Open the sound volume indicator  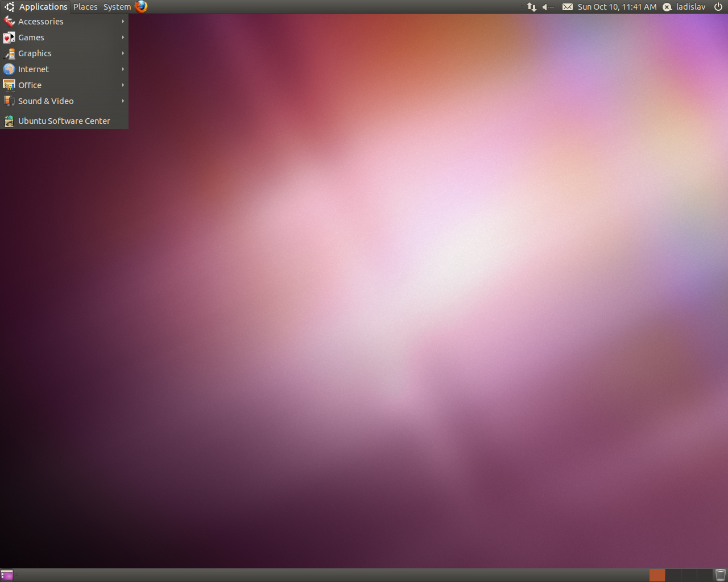[548, 7]
